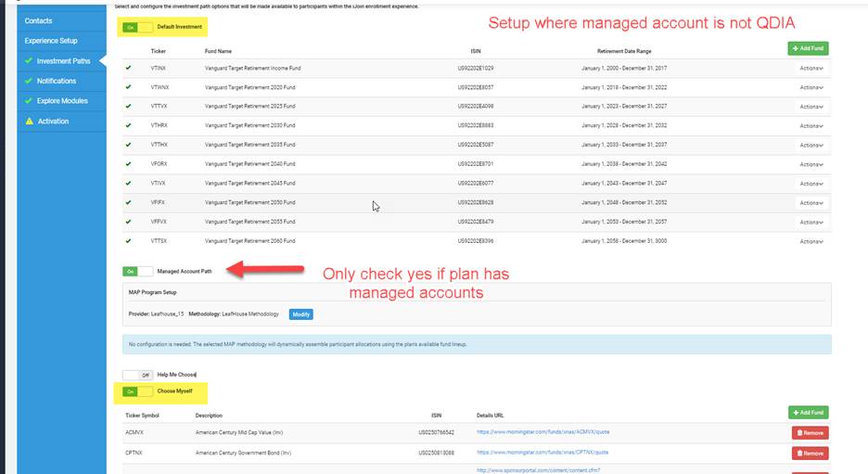
Task: Open Explore Modules in the sidebar
Action: pyautogui.click(x=61, y=101)
